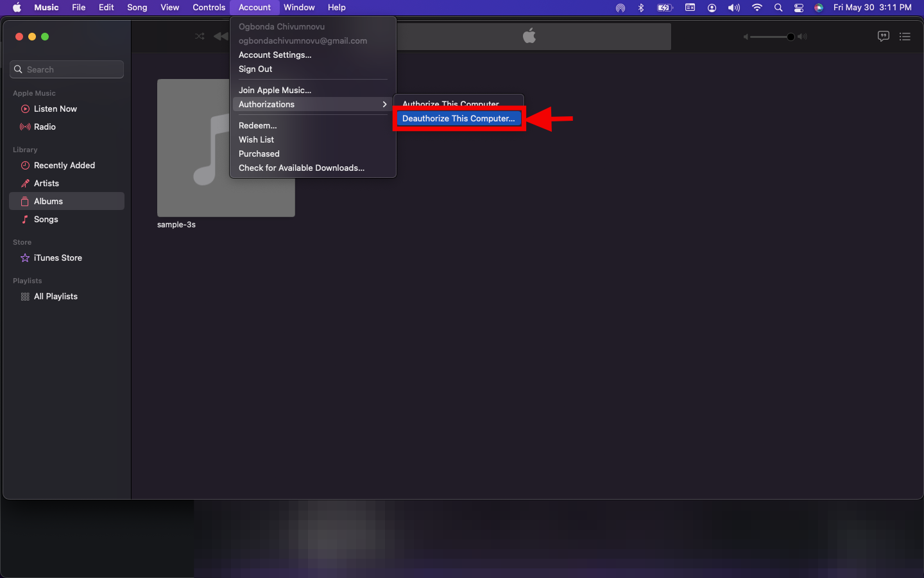
Task: Open the Song menu
Action: [137, 8]
